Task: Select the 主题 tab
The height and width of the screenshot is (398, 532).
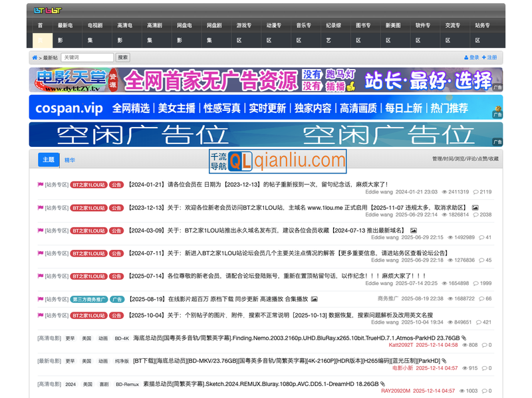Action: coord(48,160)
